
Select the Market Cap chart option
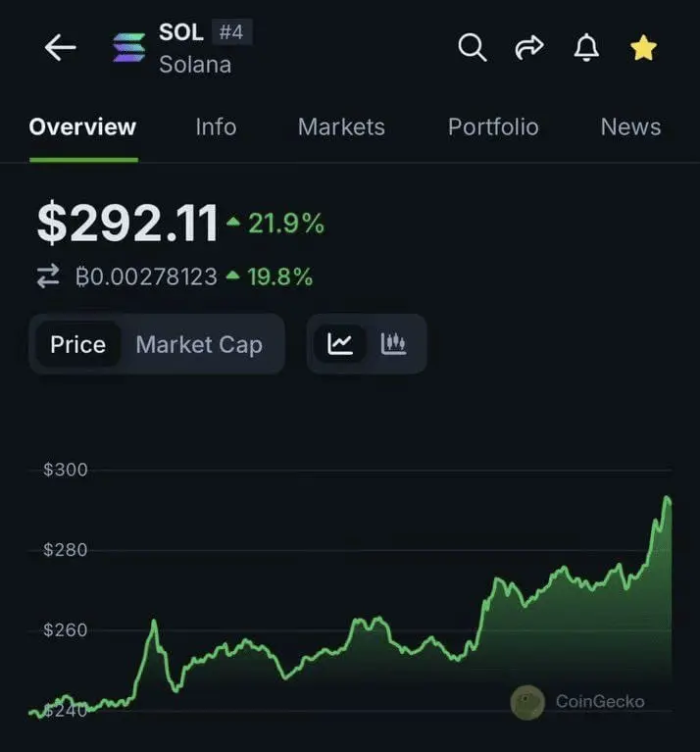199,344
